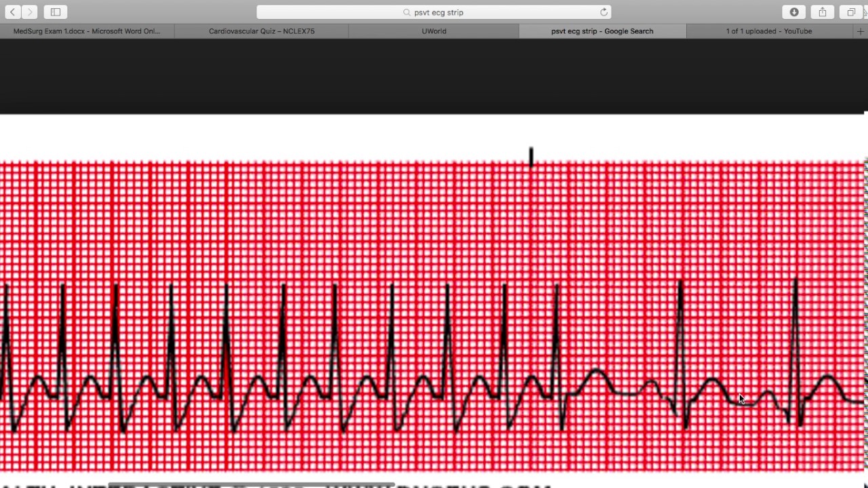
Task: Open the Cardiovascular Quiz – NCLEX75 tab
Action: point(261,31)
